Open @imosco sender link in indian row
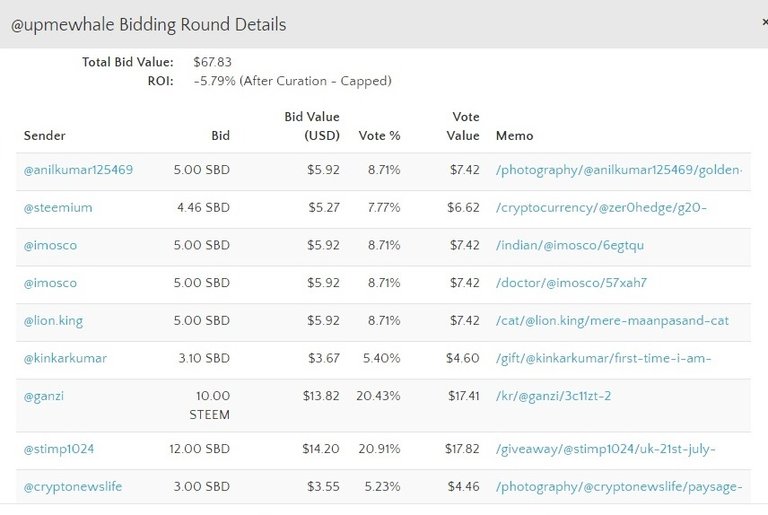768x515 pixels. pos(50,245)
